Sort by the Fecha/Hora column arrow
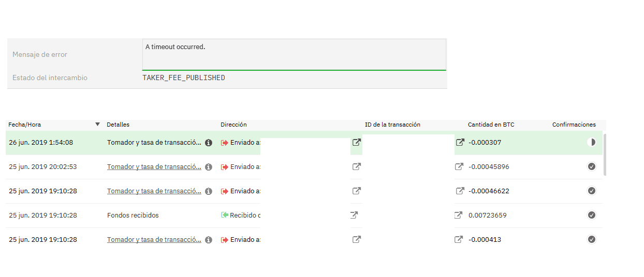This screenshot has width=644, height=277. coord(97,125)
